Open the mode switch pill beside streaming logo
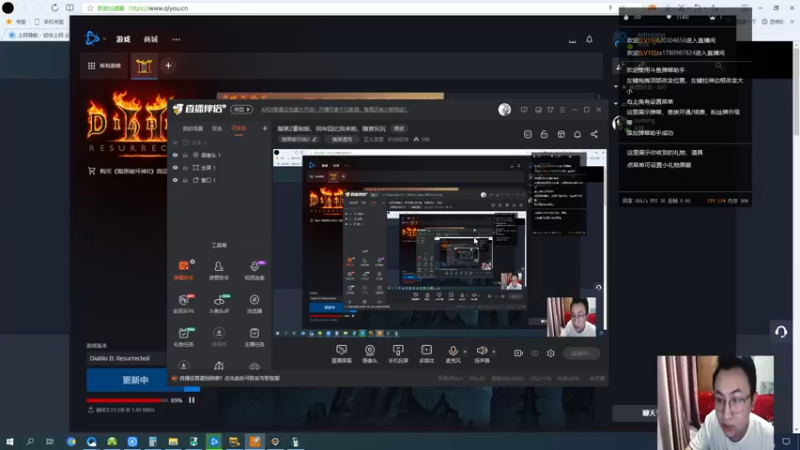 pos(241,109)
